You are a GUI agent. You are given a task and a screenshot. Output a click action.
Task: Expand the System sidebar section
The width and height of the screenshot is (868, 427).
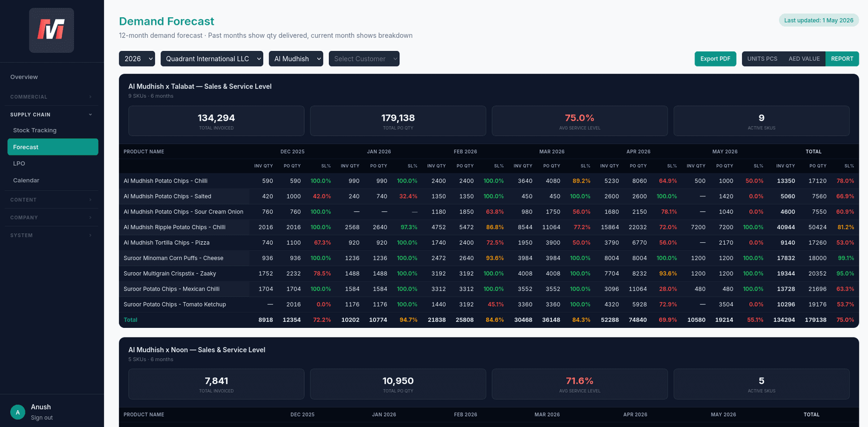(52, 236)
